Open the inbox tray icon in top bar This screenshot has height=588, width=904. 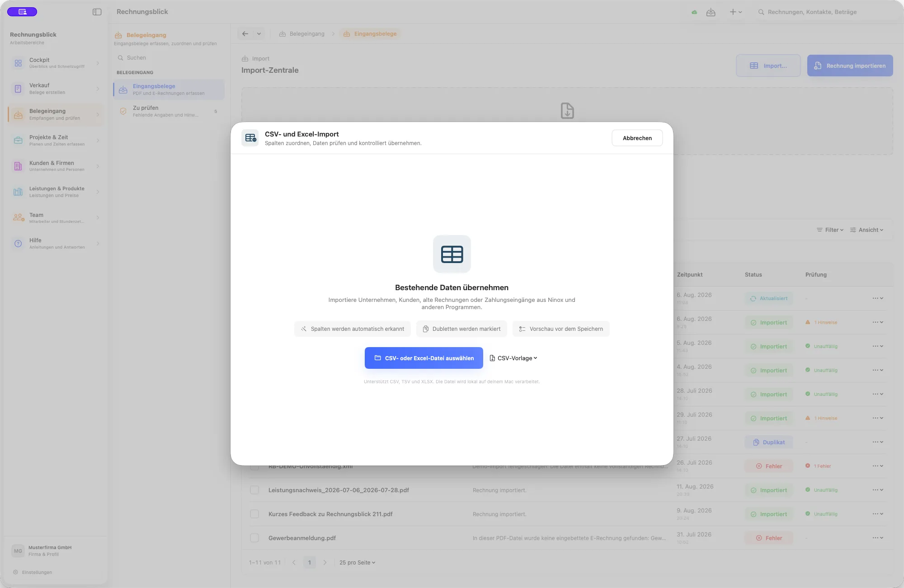pyautogui.click(x=711, y=12)
